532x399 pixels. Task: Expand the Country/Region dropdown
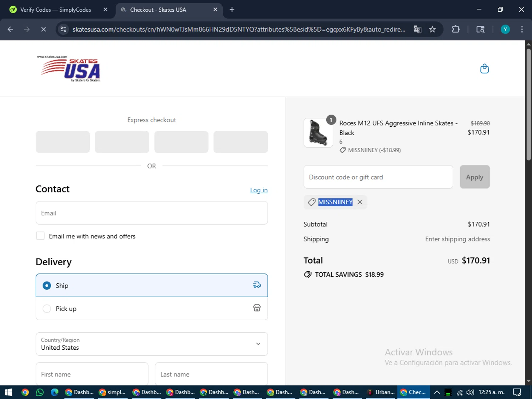152,344
